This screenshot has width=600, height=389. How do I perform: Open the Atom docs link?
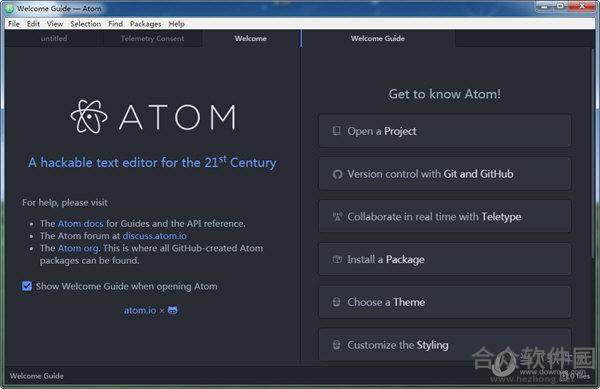(80, 223)
